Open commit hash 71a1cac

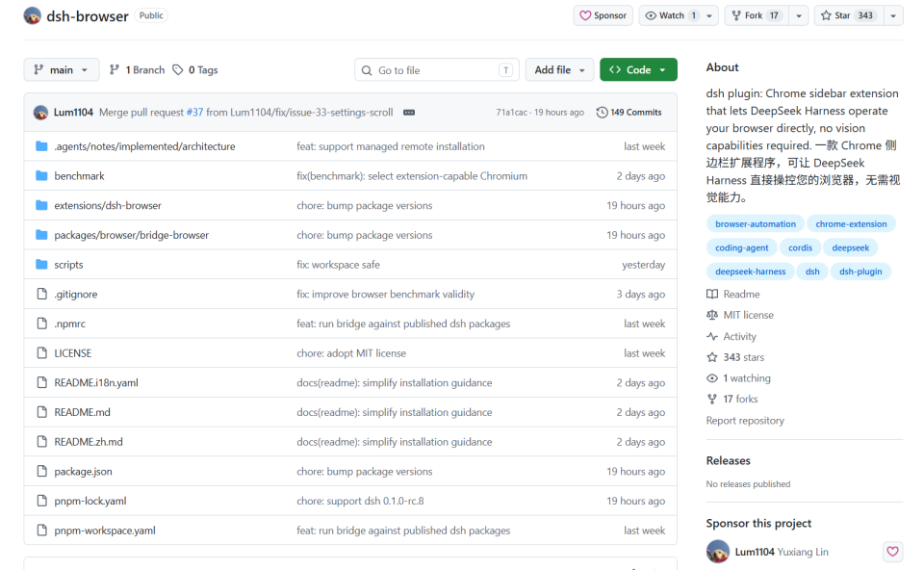coord(511,112)
